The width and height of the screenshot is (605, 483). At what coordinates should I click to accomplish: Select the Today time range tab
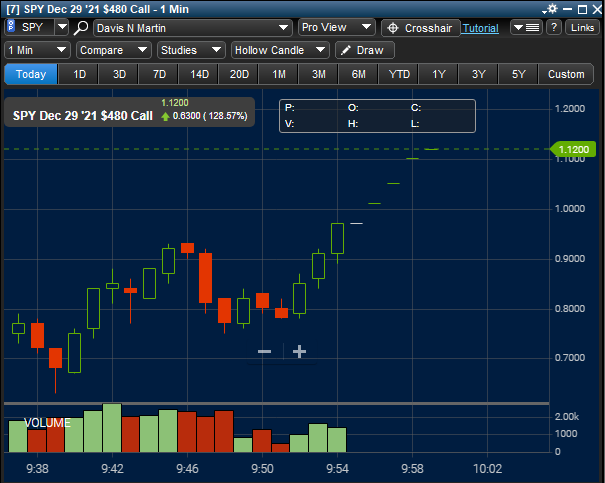(31, 74)
